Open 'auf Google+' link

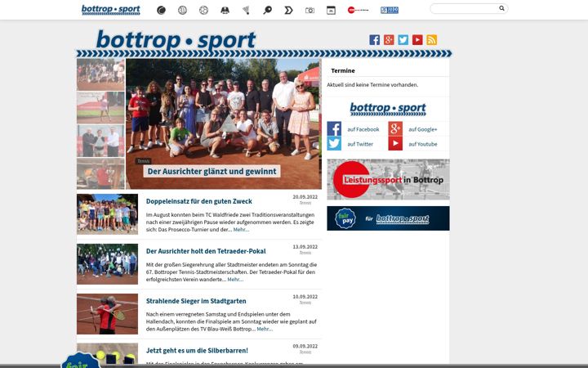click(423, 129)
